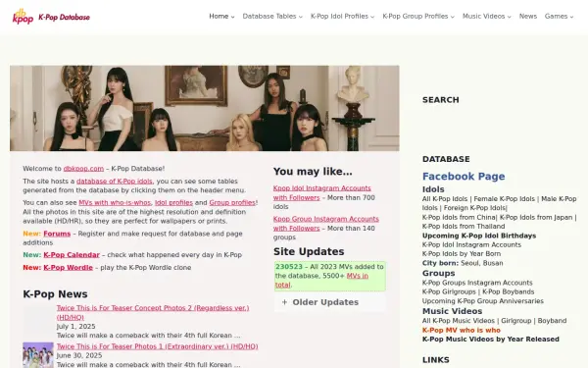
Task: Expand the K-Pop Idol Profiles dropdown
Action: tap(342, 17)
